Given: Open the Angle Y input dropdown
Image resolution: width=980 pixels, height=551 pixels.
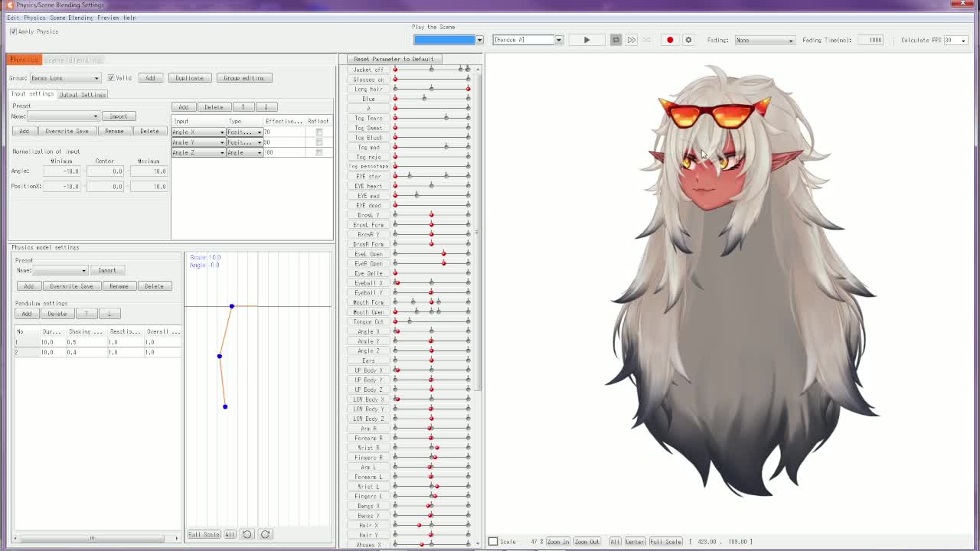Looking at the screenshot, I should click(198, 142).
